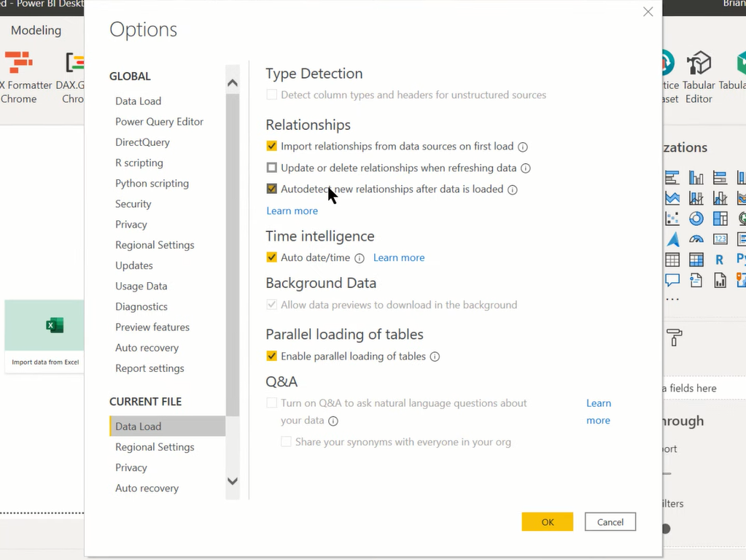Open Global Regional Settings
Viewport: 746px width, 560px height.
[155, 244]
